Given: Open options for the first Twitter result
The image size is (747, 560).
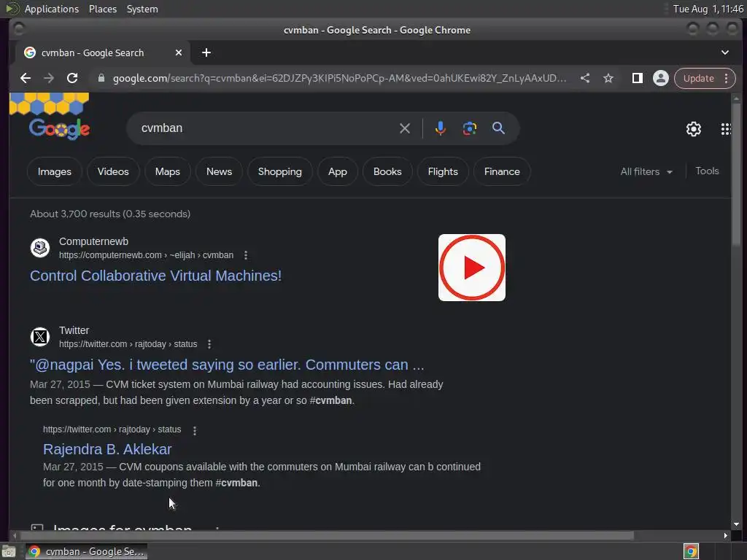Looking at the screenshot, I should [209, 344].
